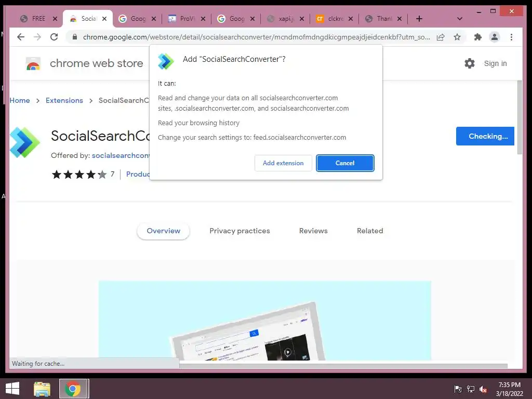
Task: Click the page vertical scrollbar
Action: pos(520,117)
